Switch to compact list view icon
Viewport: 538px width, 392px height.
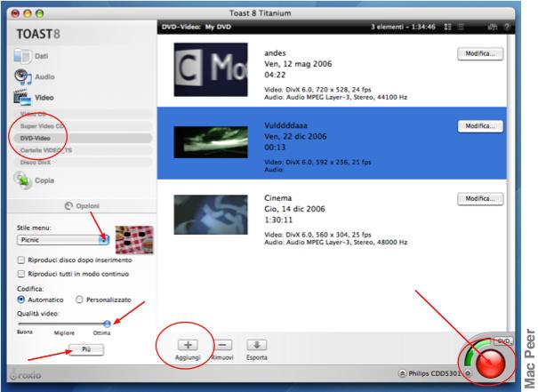coord(462,27)
